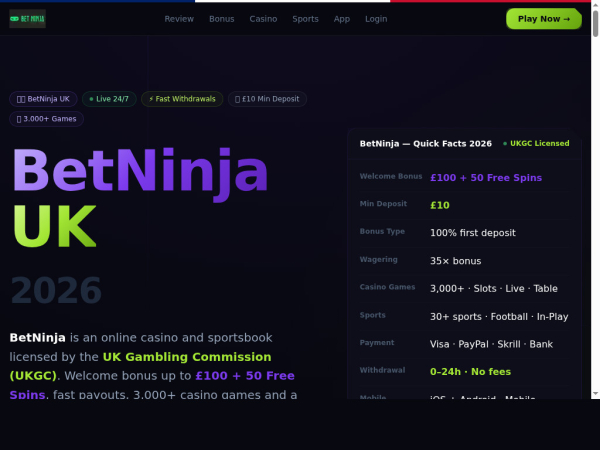Click the BetNinja UK headline

140,197
